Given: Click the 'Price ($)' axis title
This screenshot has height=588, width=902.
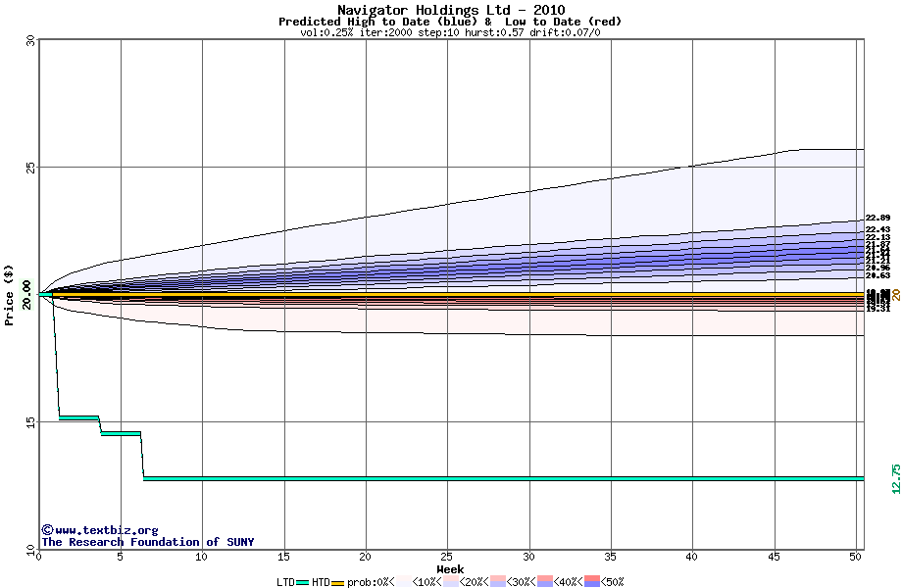Looking at the screenshot, I should (x=9, y=295).
